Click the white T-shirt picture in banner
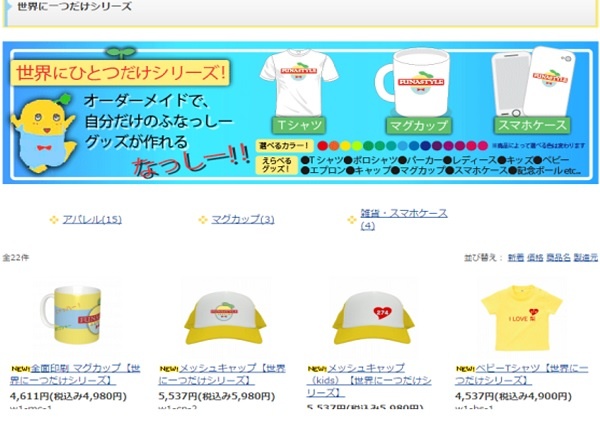The height and width of the screenshot is (438, 600). tap(299, 83)
